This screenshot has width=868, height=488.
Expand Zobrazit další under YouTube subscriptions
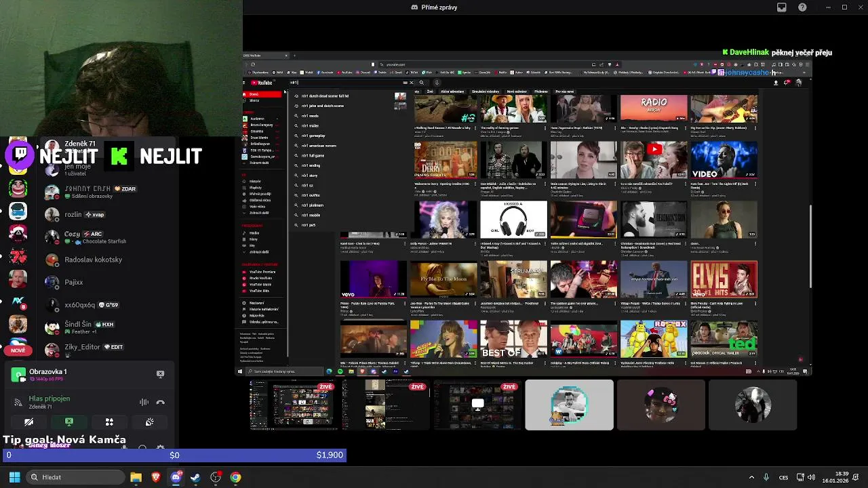click(260, 163)
